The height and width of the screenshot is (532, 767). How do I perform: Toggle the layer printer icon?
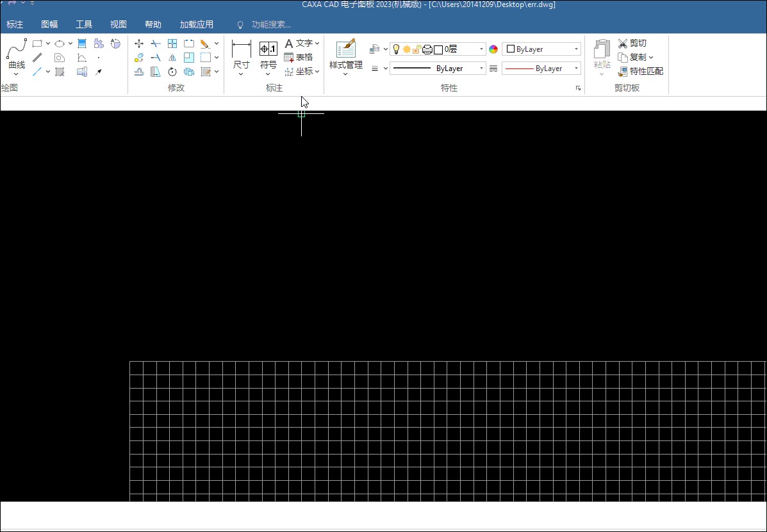pyautogui.click(x=427, y=49)
